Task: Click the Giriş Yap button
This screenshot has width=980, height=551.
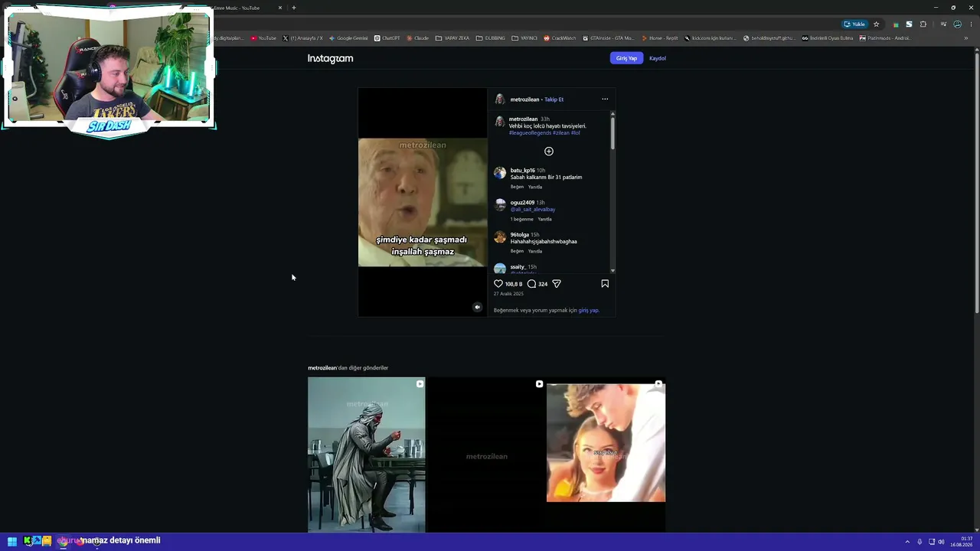Action: (626, 58)
